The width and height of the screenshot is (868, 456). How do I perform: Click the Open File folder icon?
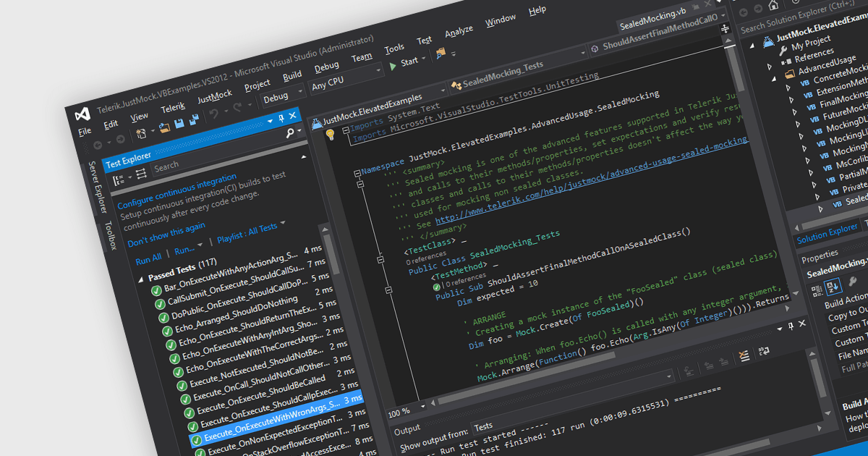pos(165,127)
